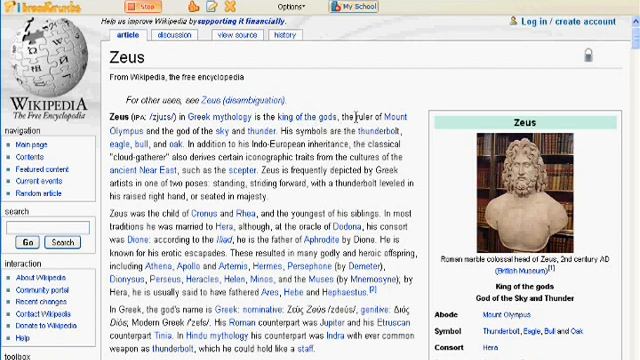Image resolution: width=640 pixels, height=360 pixels.
Task: Click the My School toolbar button
Action: 353,7
